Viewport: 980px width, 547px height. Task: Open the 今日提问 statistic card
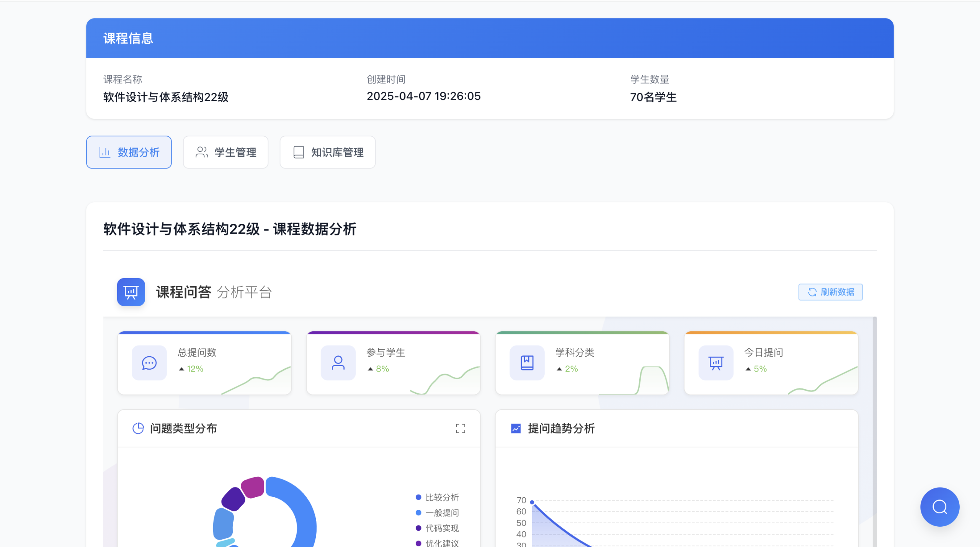[771, 363]
